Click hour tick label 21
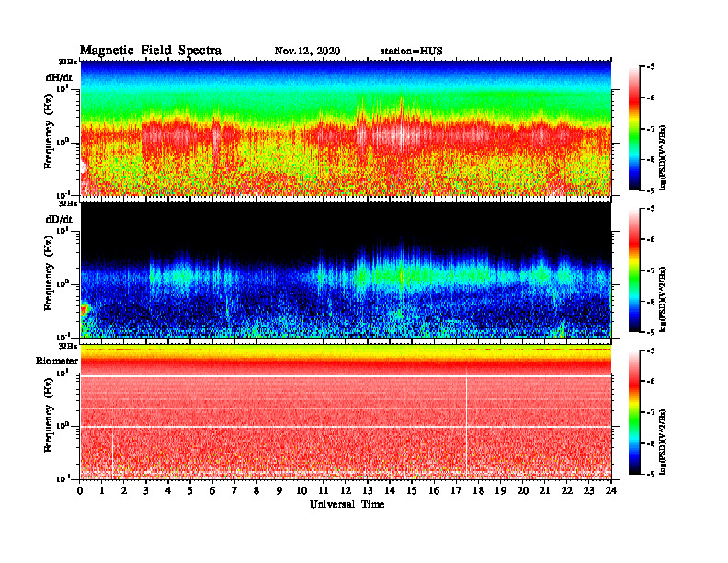The height and width of the screenshot is (563, 728). coord(544,490)
